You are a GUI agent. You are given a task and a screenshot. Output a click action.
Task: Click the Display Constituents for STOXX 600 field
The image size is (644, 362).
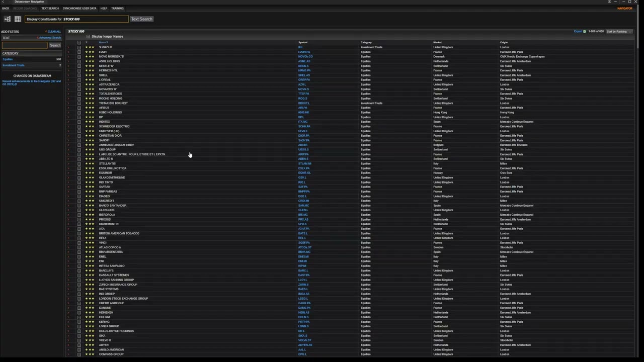pos(76,19)
